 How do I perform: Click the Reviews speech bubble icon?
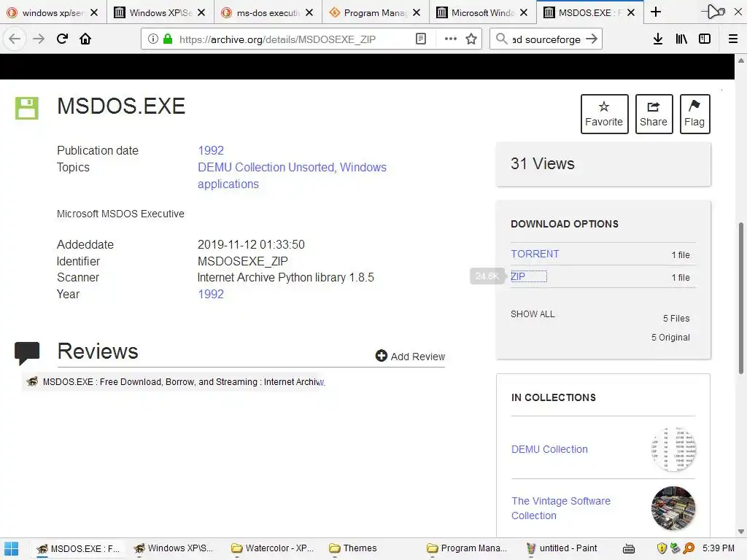point(27,354)
